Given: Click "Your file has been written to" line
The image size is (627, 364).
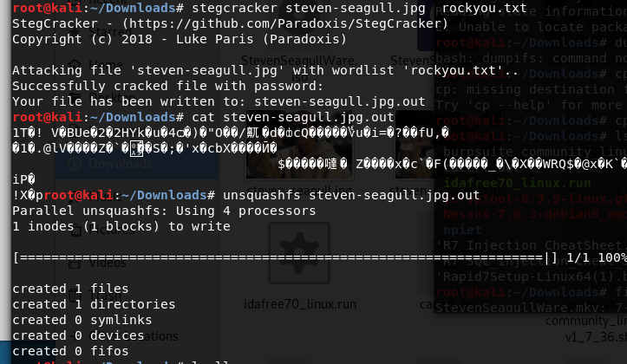Looking at the screenshot, I should [x=219, y=101].
